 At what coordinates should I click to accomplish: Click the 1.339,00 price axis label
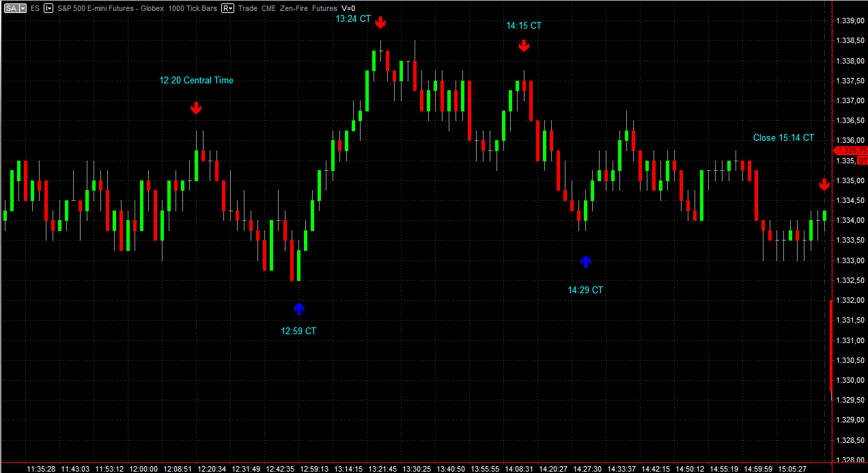point(850,21)
